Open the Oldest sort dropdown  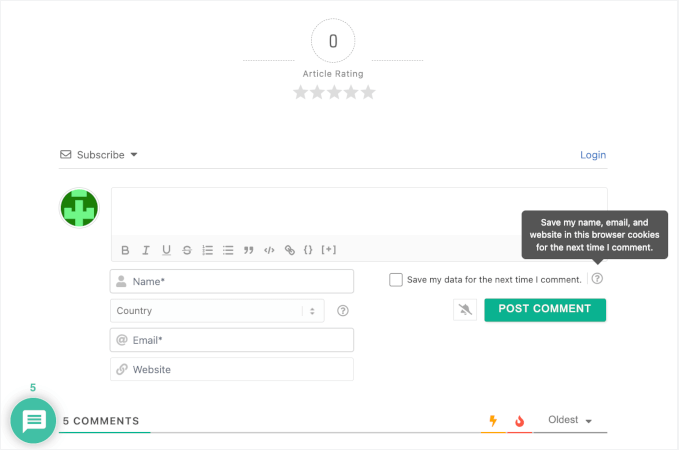pos(570,420)
